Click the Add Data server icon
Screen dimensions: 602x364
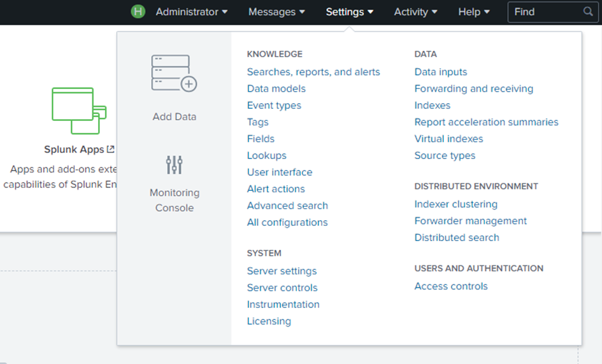click(174, 73)
